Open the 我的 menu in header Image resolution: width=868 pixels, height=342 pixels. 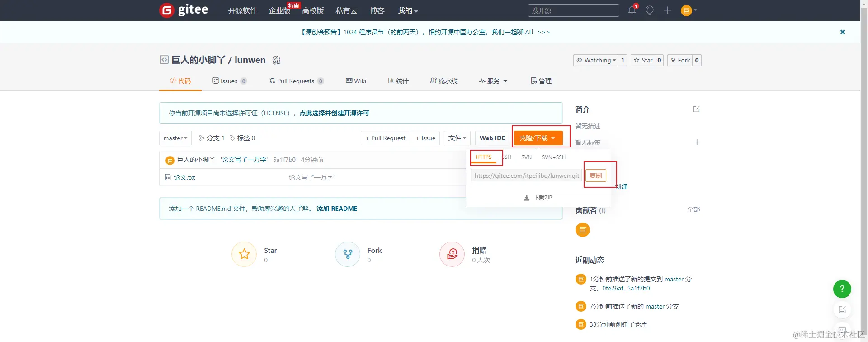408,10
